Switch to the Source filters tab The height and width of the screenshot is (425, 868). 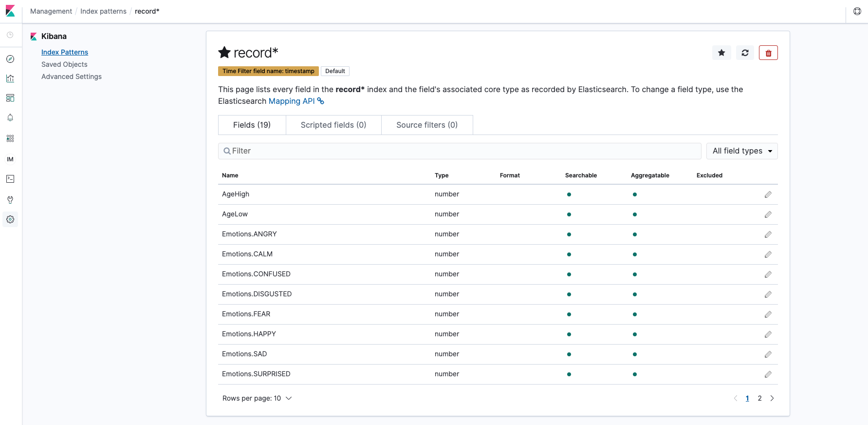point(427,125)
